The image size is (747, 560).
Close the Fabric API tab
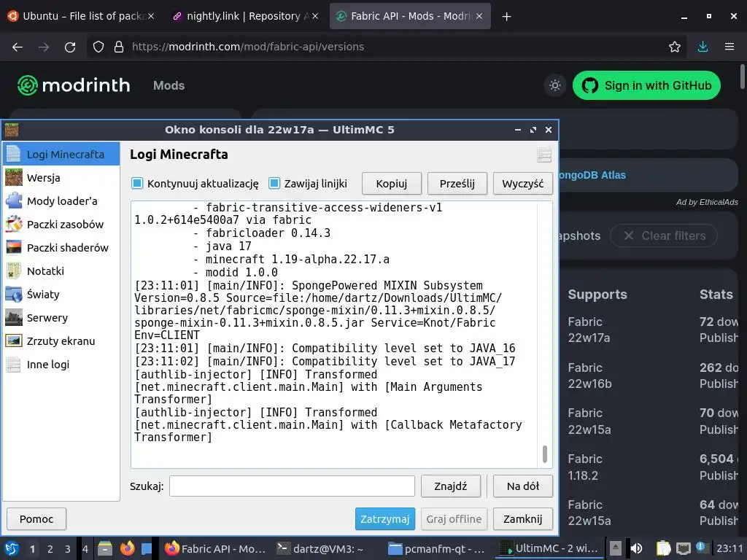479,16
